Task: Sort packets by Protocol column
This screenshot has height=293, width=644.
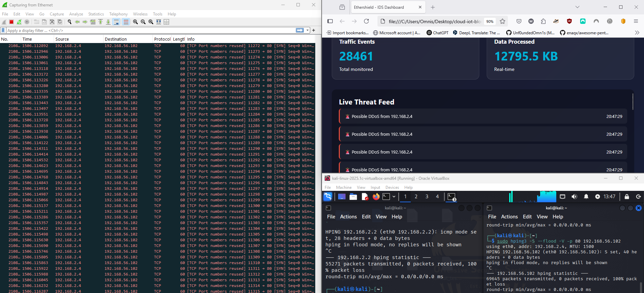Action: [162, 39]
